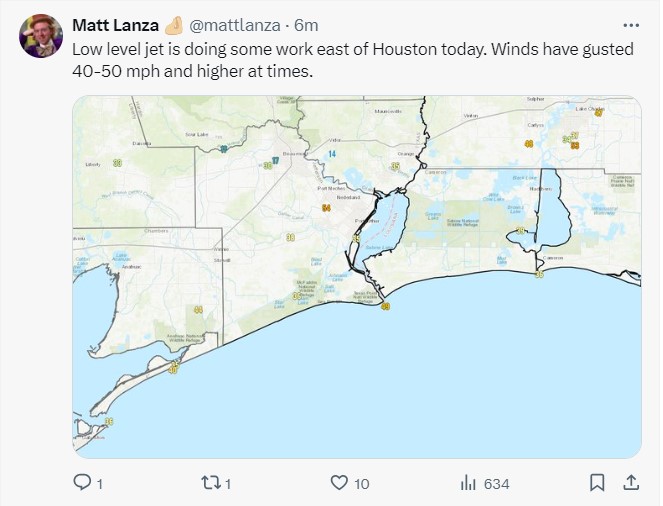Click the retweet icon
This screenshot has height=506, width=663.
pos(210,482)
